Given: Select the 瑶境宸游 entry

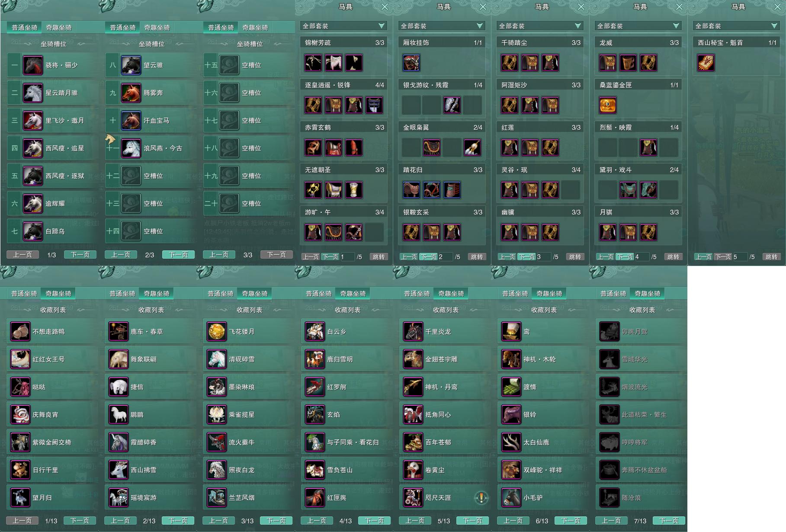Looking at the screenshot, I should (151, 498).
